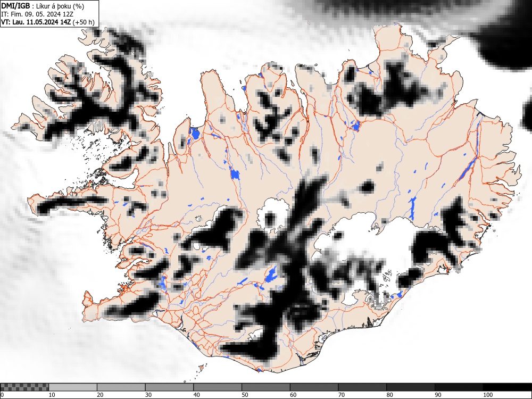Pick the 60–70% dark gray legend swatch
532x399 pixels.
pyautogui.click(x=314, y=387)
